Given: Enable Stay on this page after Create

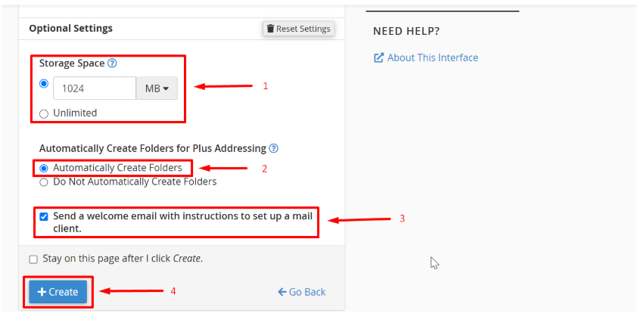Looking at the screenshot, I should tap(33, 259).
